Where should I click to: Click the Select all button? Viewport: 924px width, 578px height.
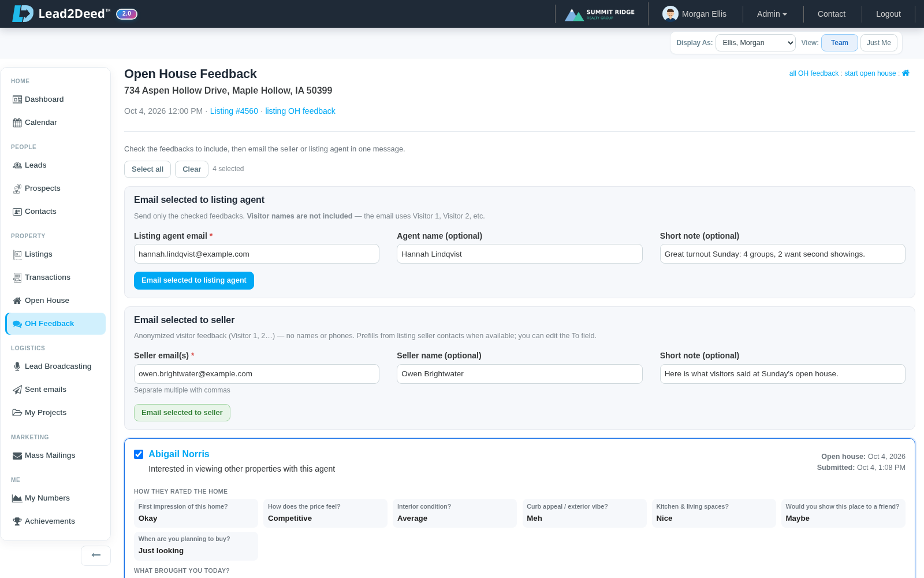point(147,169)
